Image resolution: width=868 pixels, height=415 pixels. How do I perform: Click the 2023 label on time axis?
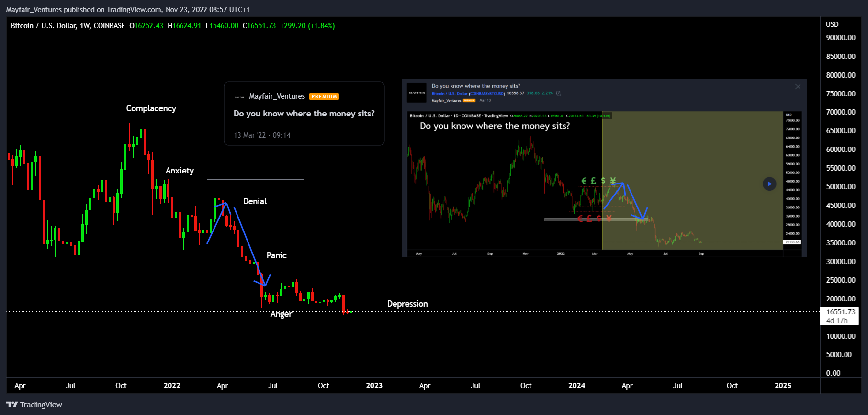click(x=374, y=386)
